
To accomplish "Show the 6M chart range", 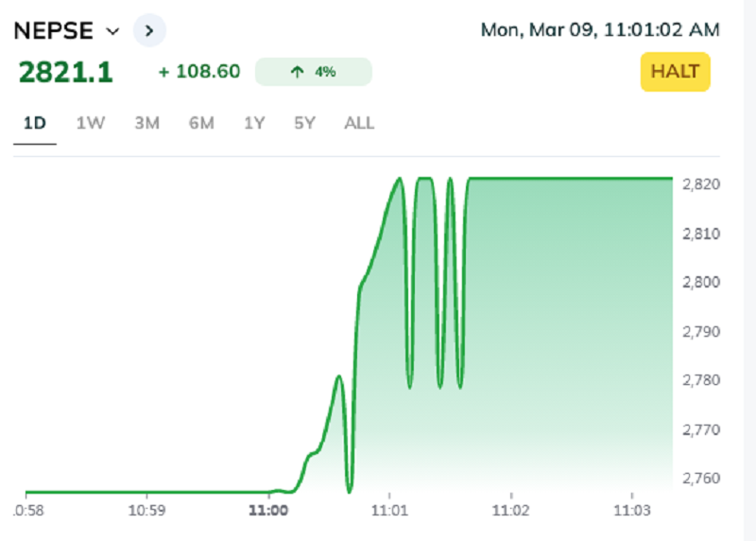I will click(201, 123).
